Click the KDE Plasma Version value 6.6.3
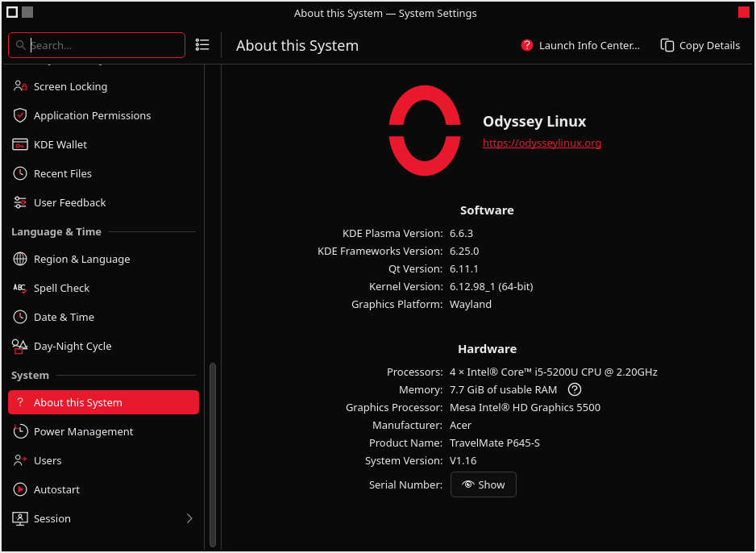The width and height of the screenshot is (756, 553). [x=461, y=233]
